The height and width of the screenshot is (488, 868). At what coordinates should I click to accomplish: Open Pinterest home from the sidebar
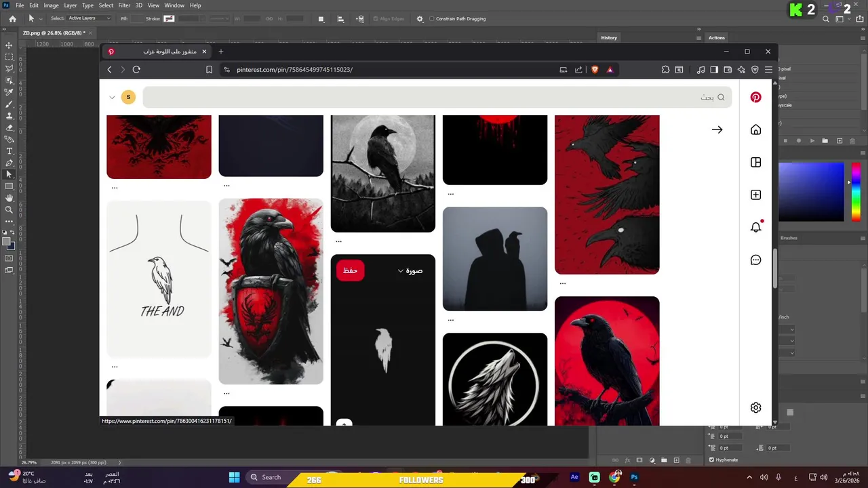[755, 129]
